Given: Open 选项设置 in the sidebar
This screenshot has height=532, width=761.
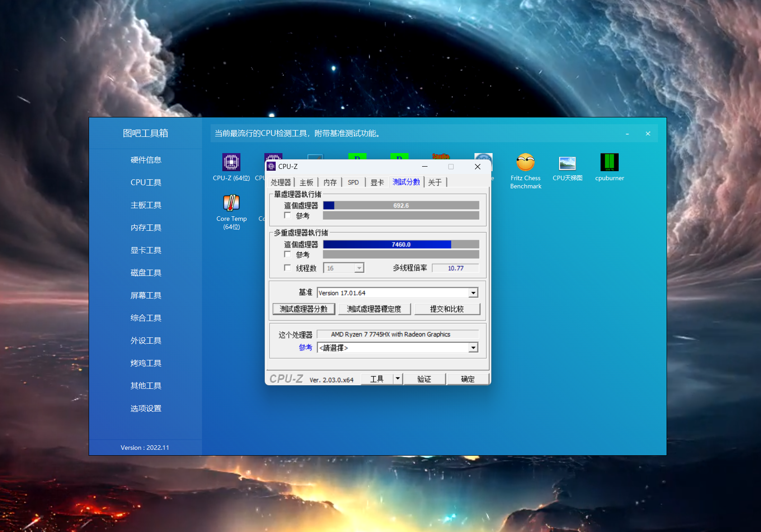Looking at the screenshot, I should 146,408.
